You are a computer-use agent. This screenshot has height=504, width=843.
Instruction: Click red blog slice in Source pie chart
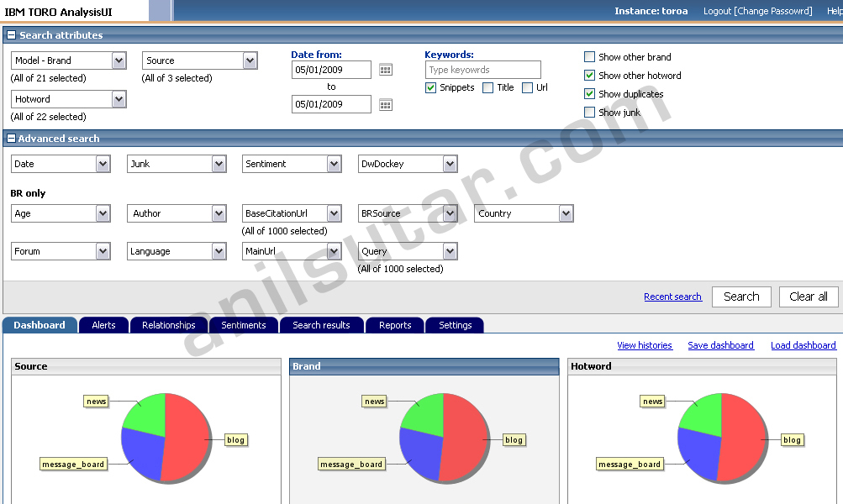pos(186,438)
